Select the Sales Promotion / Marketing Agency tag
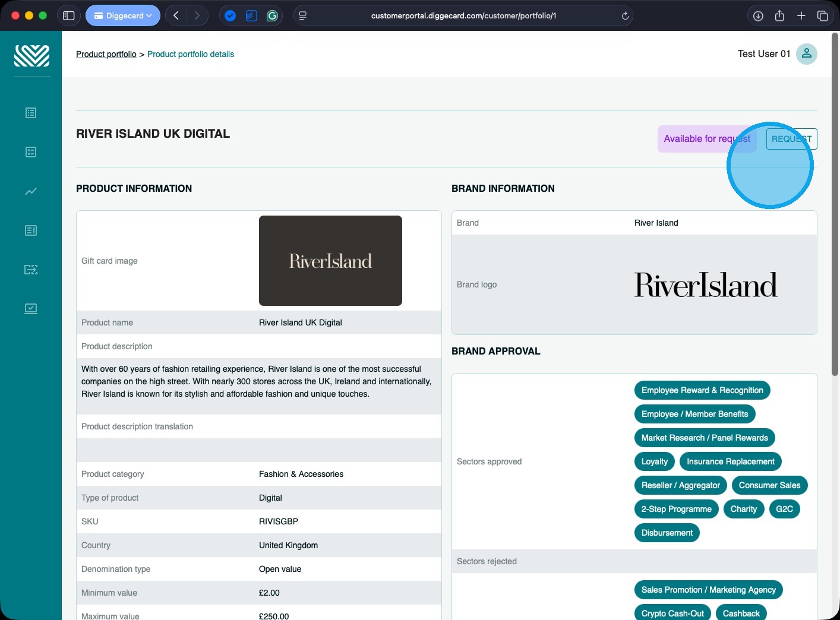The height and width of the screenshot is (620, 840). [709, 590]
